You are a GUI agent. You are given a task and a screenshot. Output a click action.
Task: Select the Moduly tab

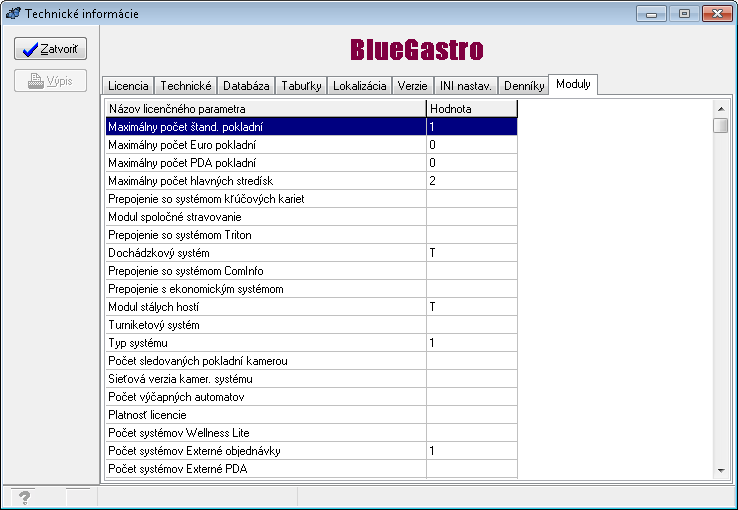pos(573,84)
